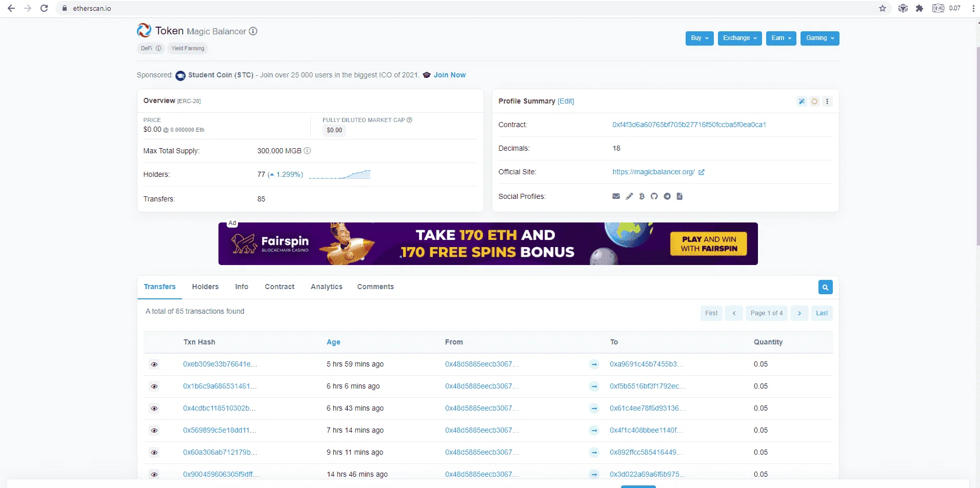The width and height of the screenshot is (980, 488).
Task: Open the Bitcointalk icon in Social Profiles
Action: pyautogui.click(x=642, y=196)
